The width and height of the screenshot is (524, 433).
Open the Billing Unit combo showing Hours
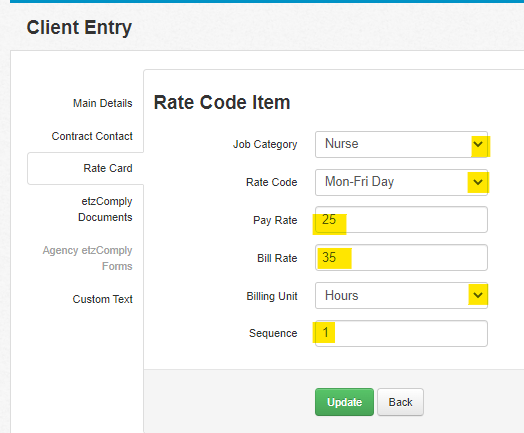[401, 295]
